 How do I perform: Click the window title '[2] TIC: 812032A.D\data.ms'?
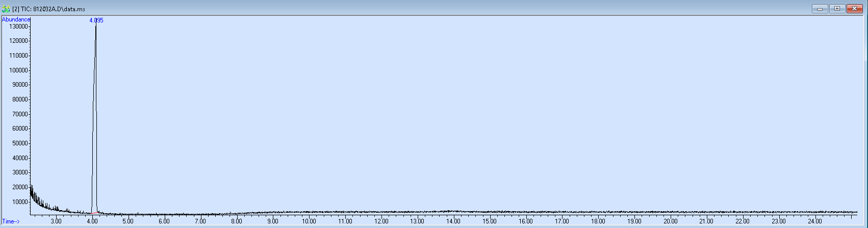[x=48, y=9]
